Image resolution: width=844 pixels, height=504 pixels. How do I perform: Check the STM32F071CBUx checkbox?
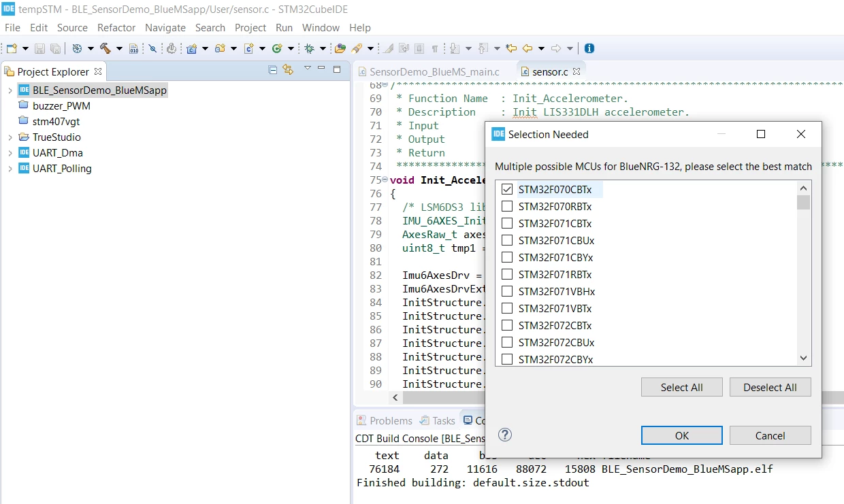click(507, 240)
